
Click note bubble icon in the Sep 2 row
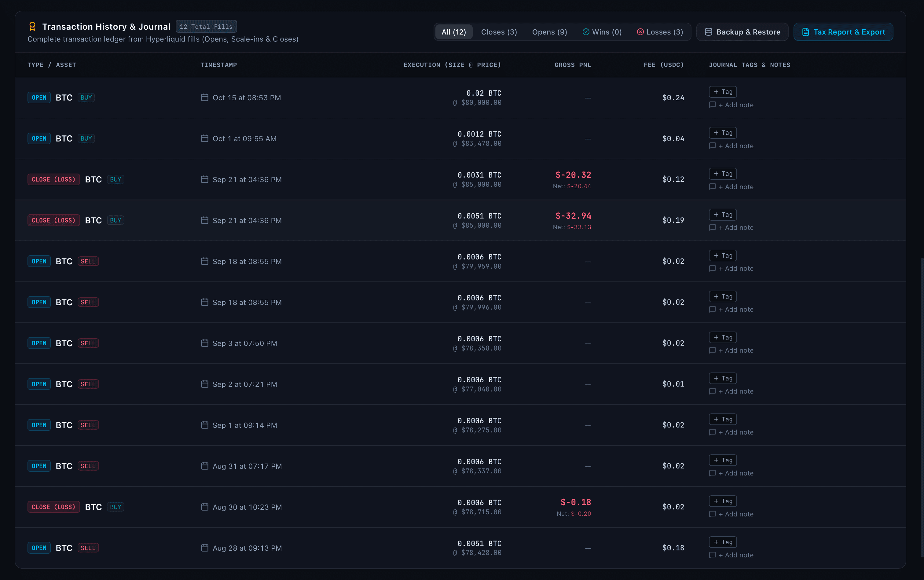tap(713, 391)
